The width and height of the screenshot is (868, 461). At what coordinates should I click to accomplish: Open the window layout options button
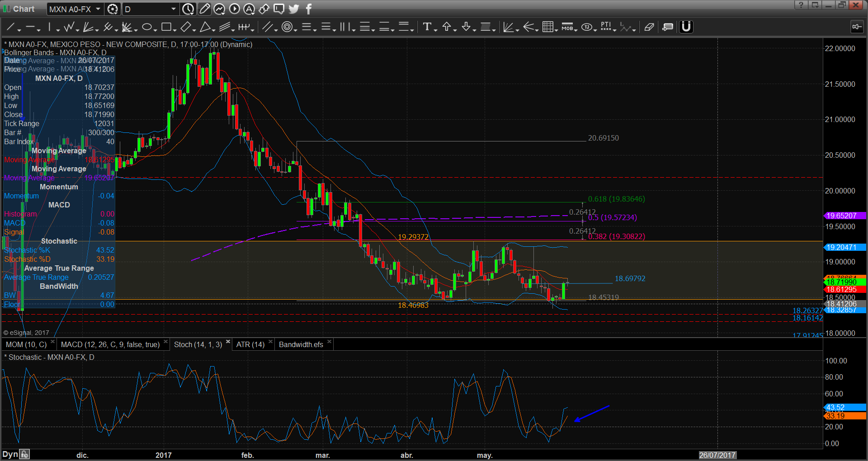815,5
